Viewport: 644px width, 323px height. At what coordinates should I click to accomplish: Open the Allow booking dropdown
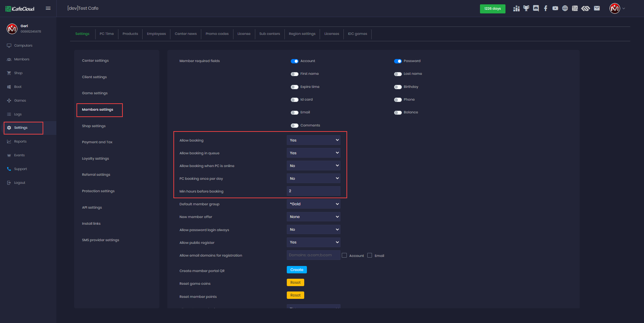tap(313, 140)
